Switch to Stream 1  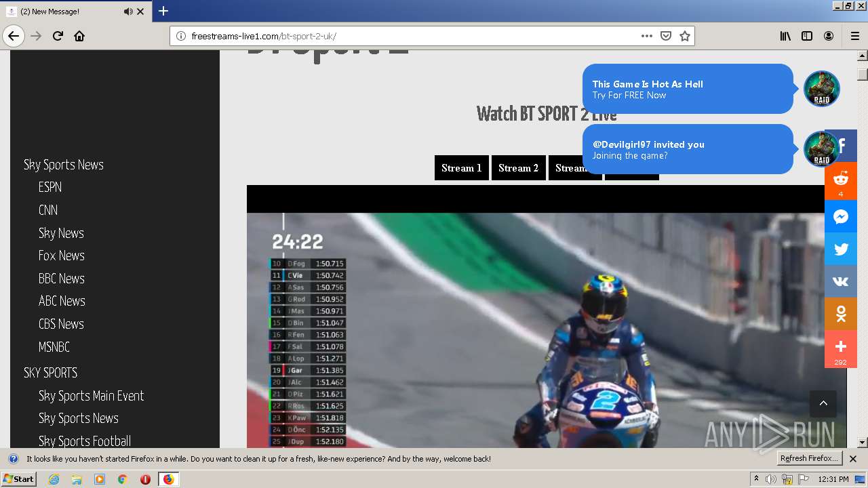(462, 168)
